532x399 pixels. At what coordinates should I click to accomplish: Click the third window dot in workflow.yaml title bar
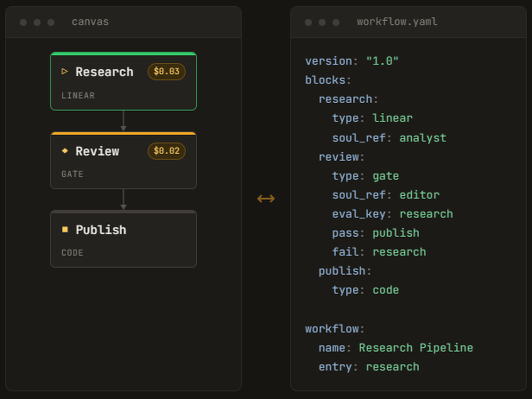click(336, 22)
